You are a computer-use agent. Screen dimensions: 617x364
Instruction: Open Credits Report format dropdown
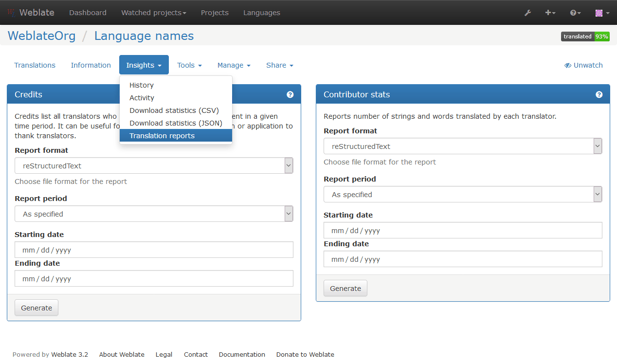(154, 165)
